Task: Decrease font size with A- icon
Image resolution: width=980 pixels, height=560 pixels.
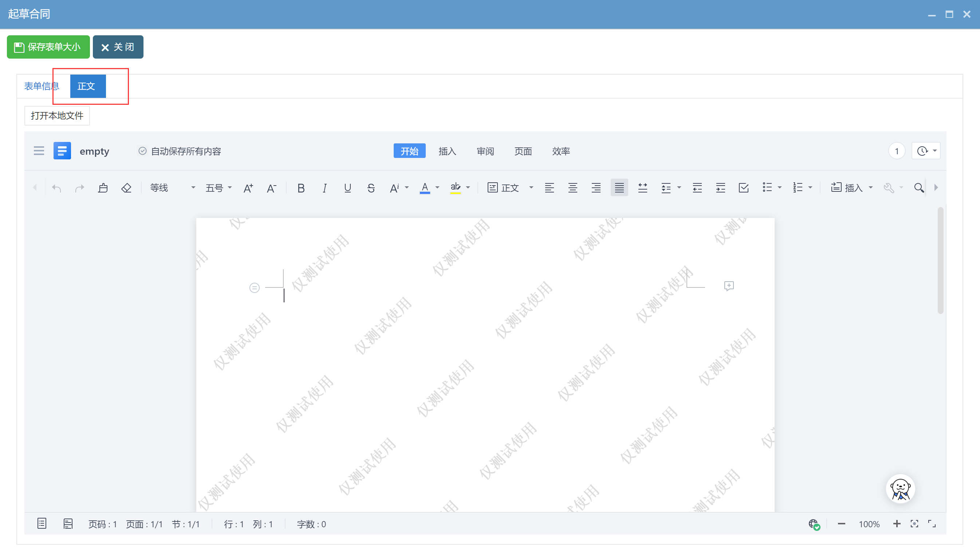Action: [x=272, y=188]
